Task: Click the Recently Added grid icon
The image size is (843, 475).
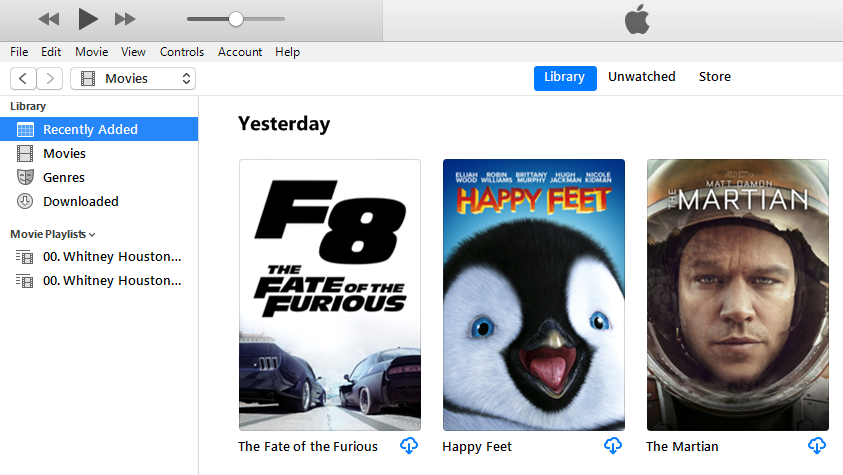Action: tap(25, 129)
